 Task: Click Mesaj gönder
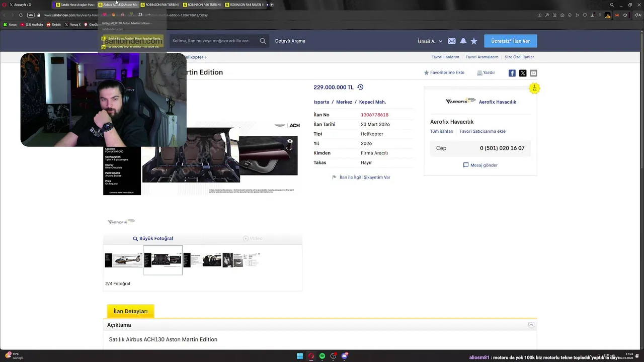480,165
